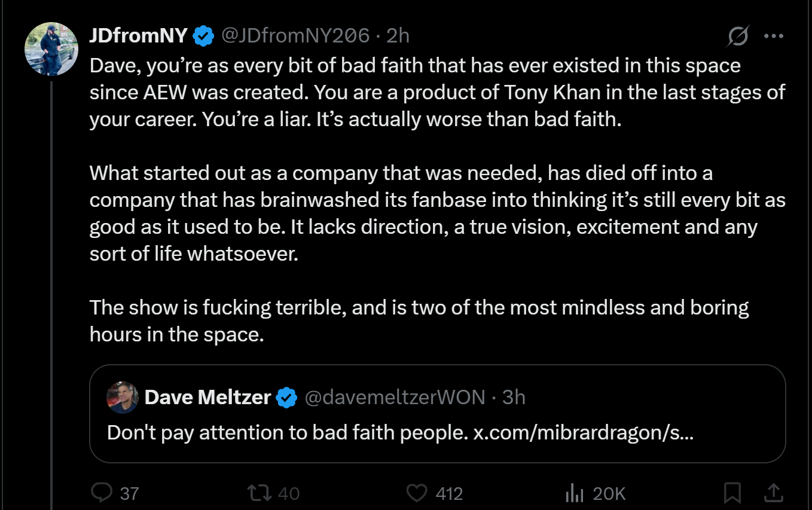The image size is (812, 510).
Task: Click the quoted post's 3h timestamp
Action: (x=514, y=397)
